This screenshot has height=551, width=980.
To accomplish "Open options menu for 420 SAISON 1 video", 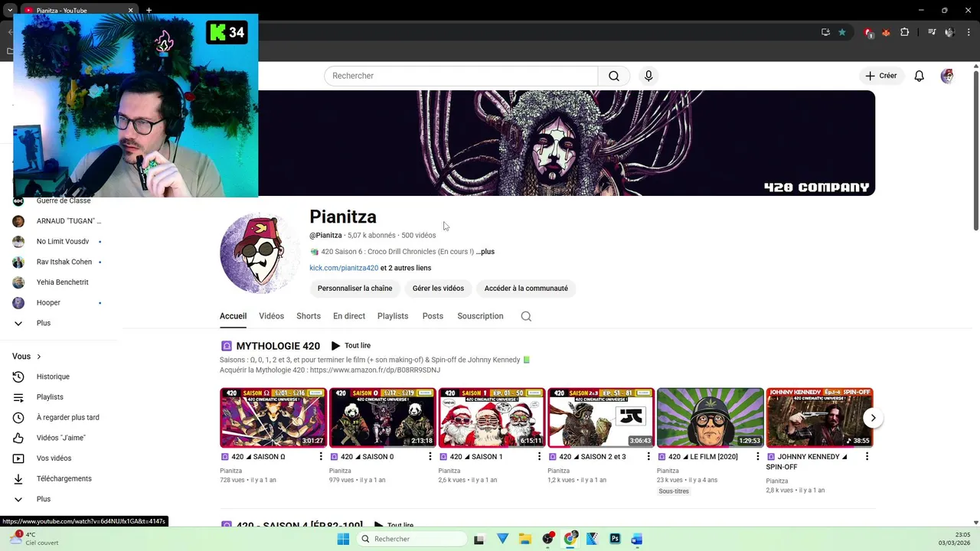I will pos(539,457).
